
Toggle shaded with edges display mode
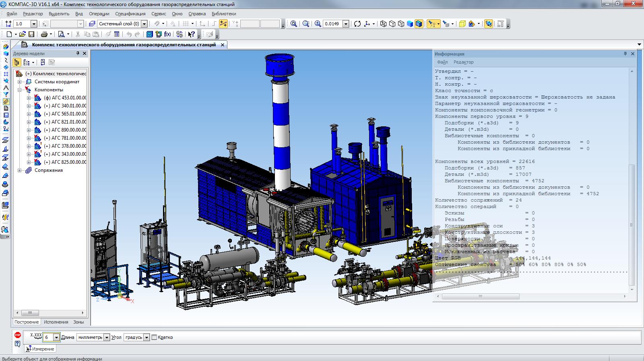click(x=419, y=24)
